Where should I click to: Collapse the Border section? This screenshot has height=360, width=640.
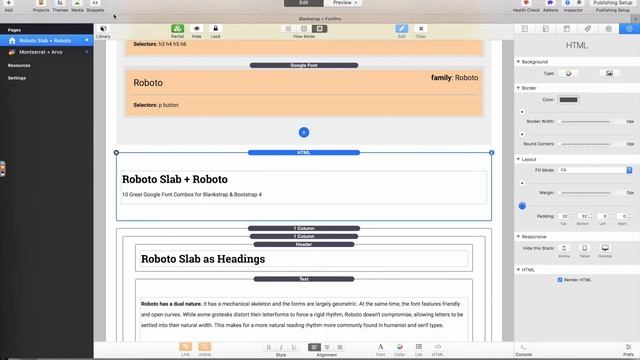(518, 88)
